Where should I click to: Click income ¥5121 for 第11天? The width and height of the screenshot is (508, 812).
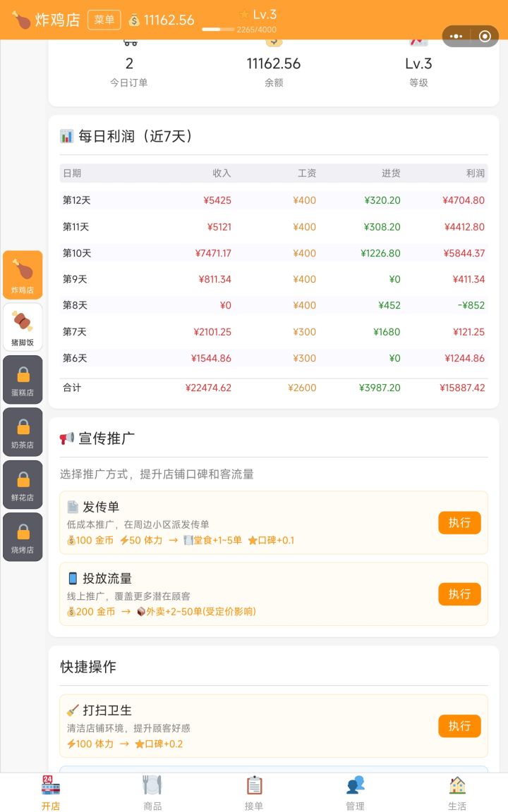pyautogui.click(x=219, y=227)
